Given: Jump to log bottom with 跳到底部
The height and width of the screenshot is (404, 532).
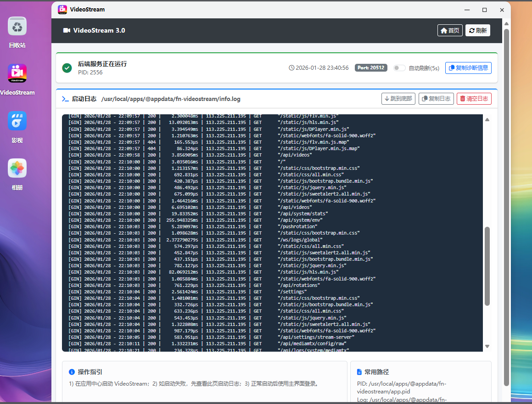Looking at the screenshot, I should (x=398, y=99).
